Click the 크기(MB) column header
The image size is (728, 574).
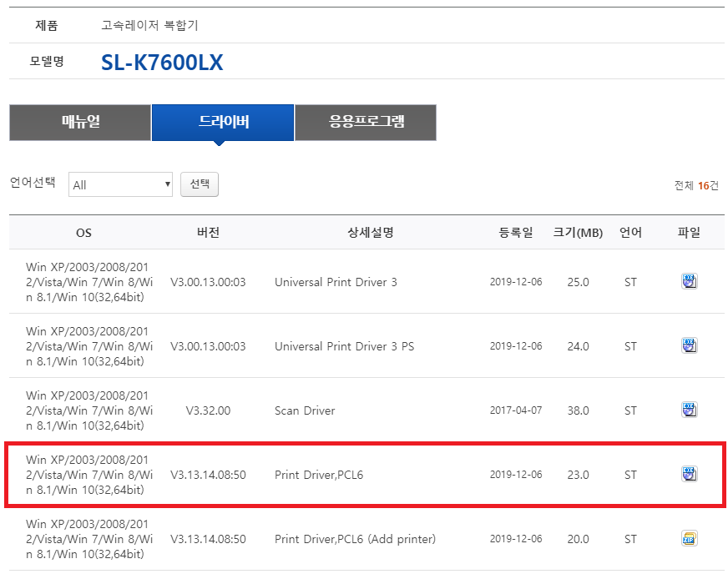pyautogui.click(x=578, y=232)
